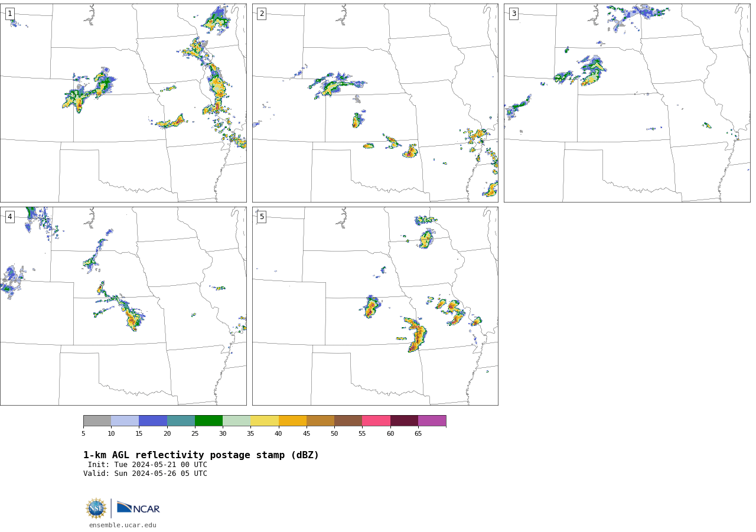This screenshot has width=756, height=532.
Task: Click the purple 65+ dBZ swatch
Action: tap(432, 421)
